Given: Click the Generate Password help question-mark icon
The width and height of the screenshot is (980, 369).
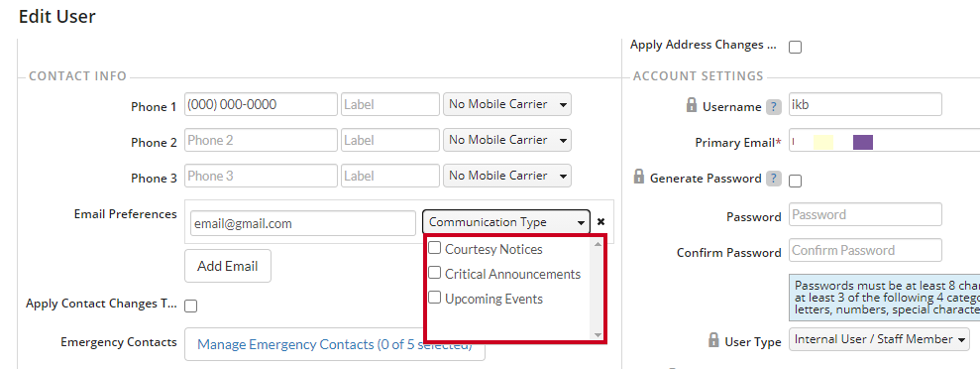Looking at the screenshot, I should [x=774, y=179].
